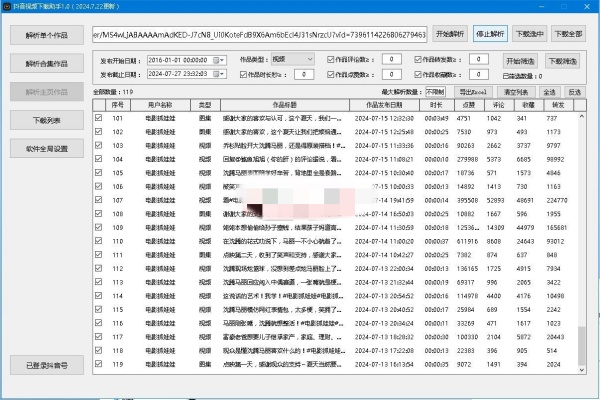
Task: Click the app icon in the title bar
Action: click(x=8, y=6)
